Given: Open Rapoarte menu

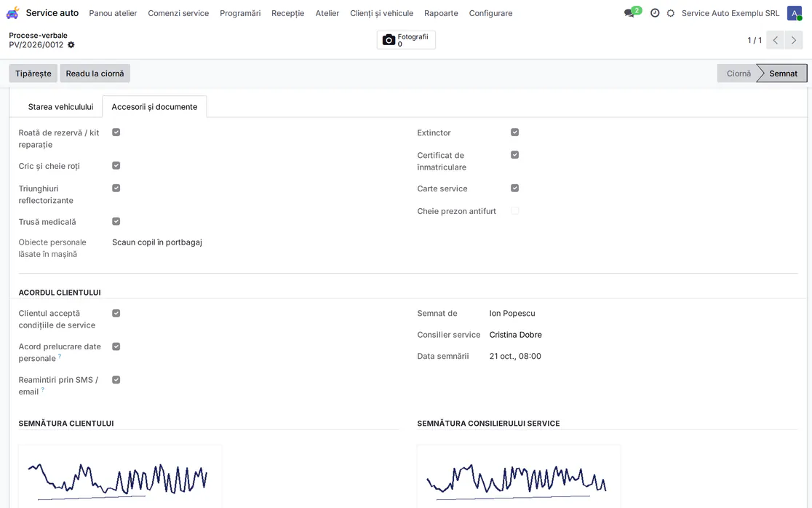Looking at the screenshot, I should (441, 13).
